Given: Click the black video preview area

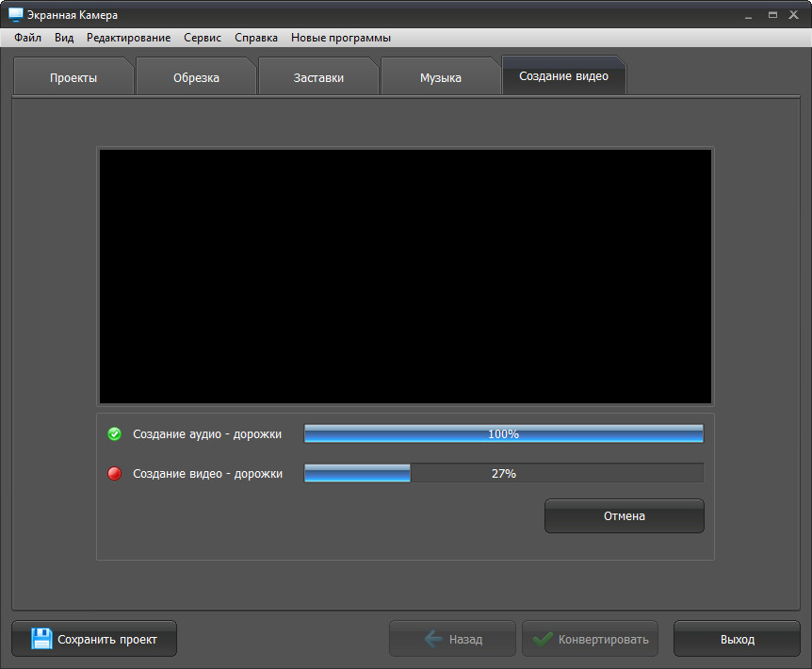Looking at the screenshot, I should coord(405,276).
